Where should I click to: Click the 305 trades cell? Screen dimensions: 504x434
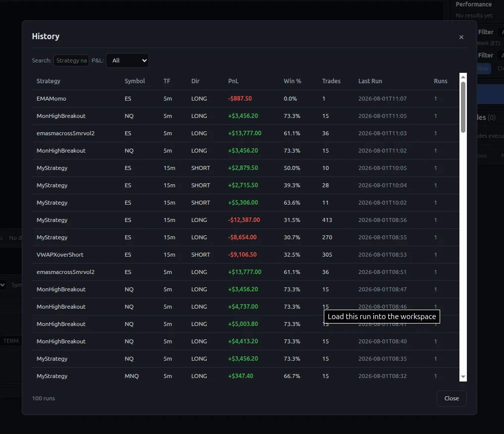click(327, 255)
